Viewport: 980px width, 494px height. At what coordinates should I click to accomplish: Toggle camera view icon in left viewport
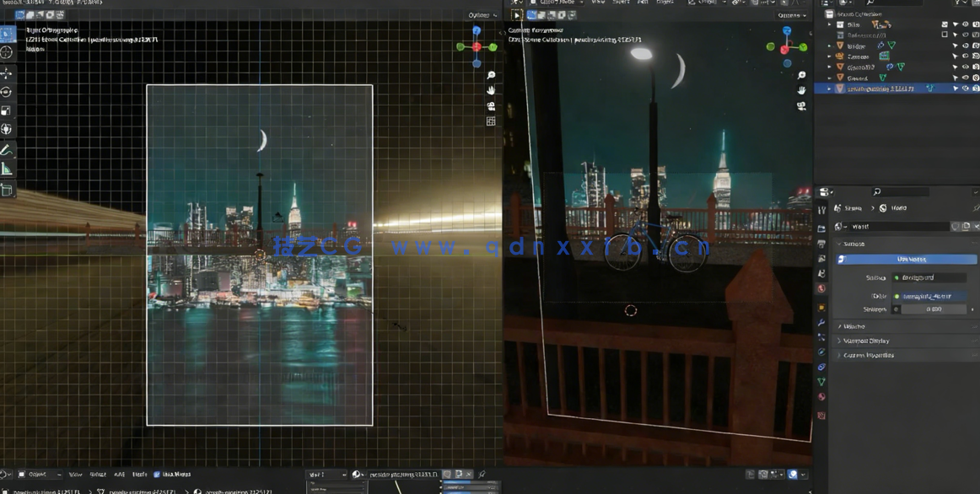coord(491,106)
